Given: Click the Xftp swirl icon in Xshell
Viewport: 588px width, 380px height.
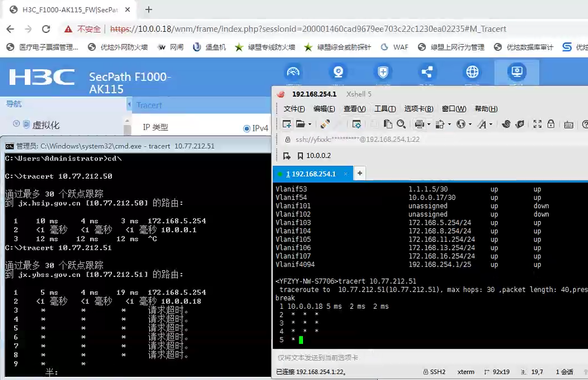Looking at the screenshot, I should [506, 124].
